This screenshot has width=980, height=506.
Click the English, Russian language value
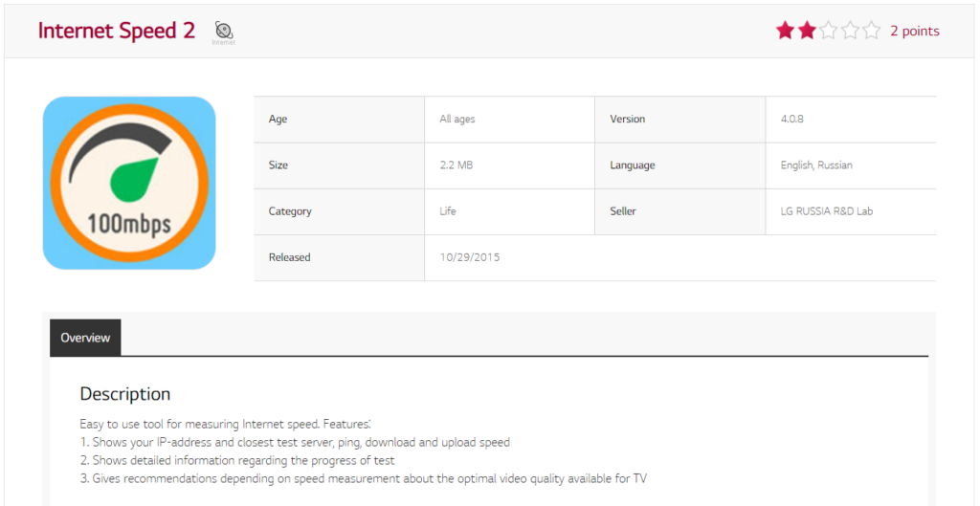click(815, 165)
